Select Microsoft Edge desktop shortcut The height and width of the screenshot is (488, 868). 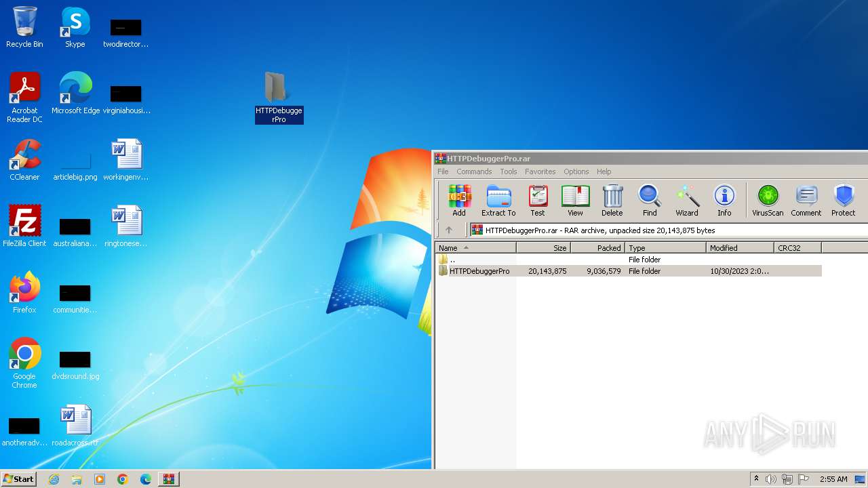pos(75,94)
